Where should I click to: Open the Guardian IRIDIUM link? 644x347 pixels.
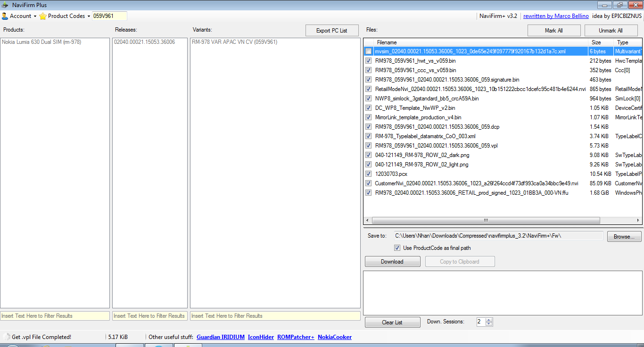click(x=221, y=337)
